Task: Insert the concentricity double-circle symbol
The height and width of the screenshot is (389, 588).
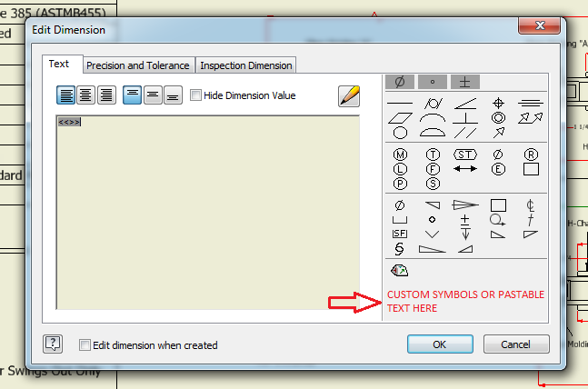Action: point(498,118)
